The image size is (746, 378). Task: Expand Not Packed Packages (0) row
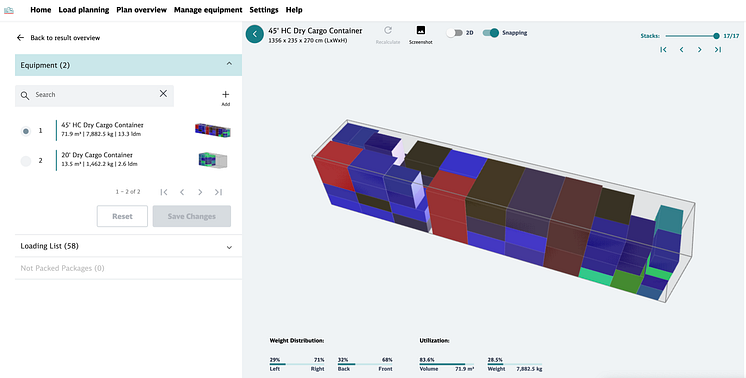(128, 268)
